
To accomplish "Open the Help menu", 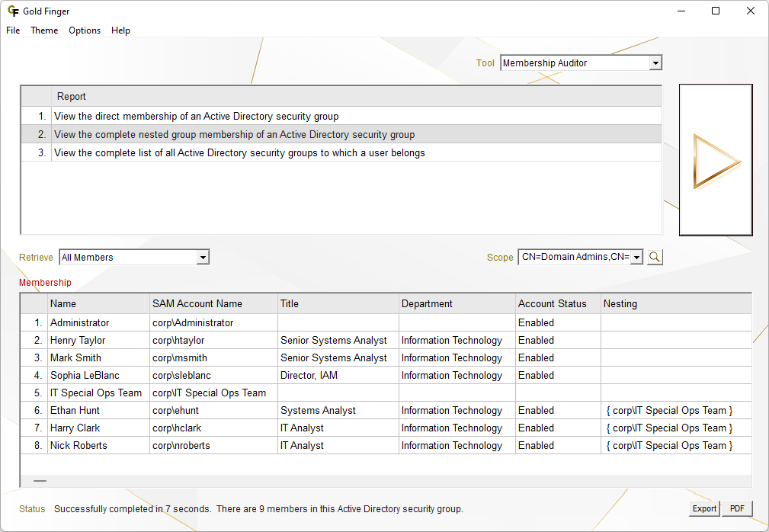I will (x=120, y=30).
